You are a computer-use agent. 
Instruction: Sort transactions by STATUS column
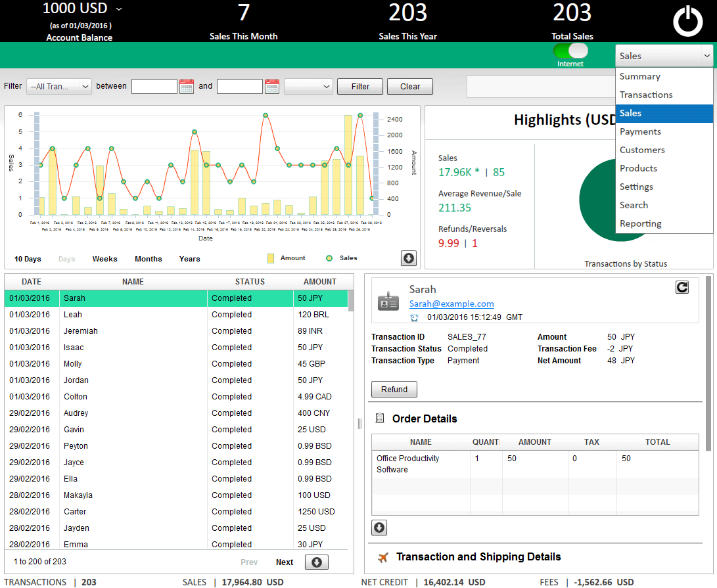coord(250,282)
